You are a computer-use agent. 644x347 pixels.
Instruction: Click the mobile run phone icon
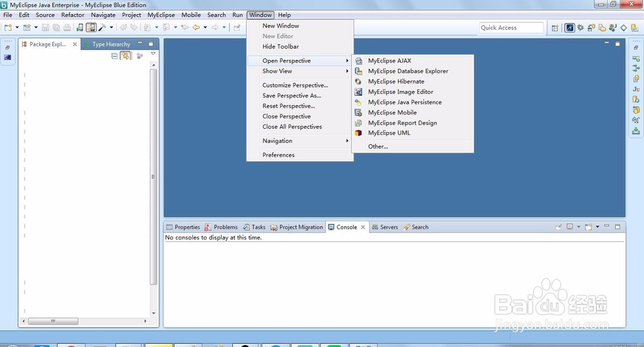[x=80, y=28]
